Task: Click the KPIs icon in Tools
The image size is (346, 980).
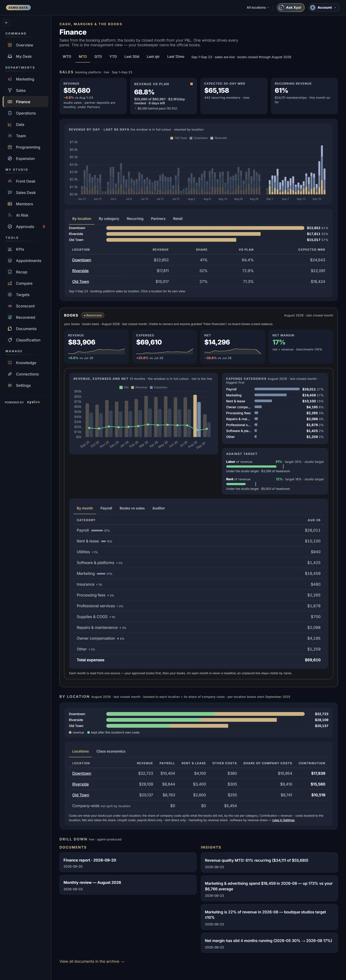Action: click(10, 249)
